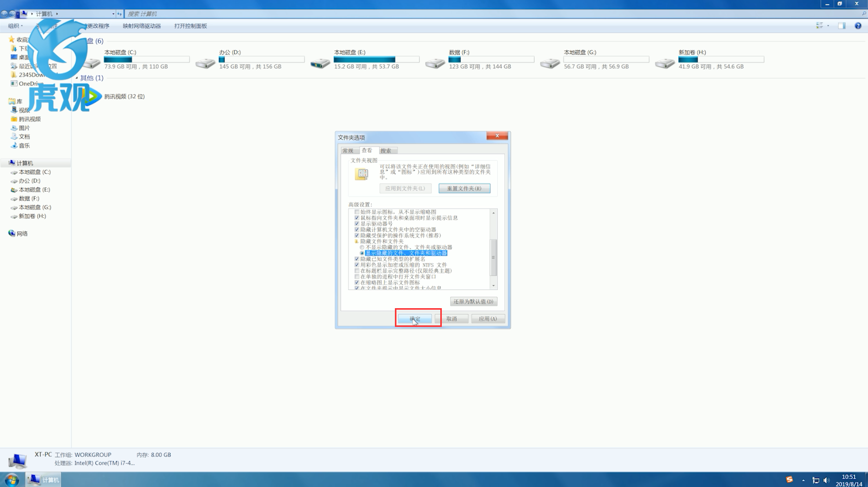Select 新加卷 (H:) in navigation tree
The width and height of the screenshot is (868, 487).
[x=29, y=216]
